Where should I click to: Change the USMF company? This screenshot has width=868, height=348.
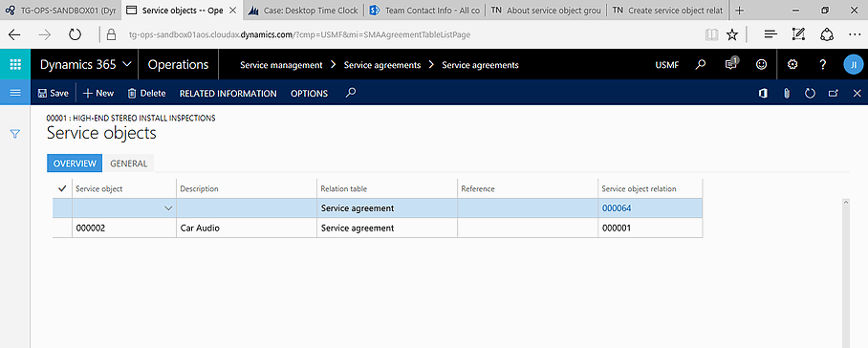(x=667, y=65)
